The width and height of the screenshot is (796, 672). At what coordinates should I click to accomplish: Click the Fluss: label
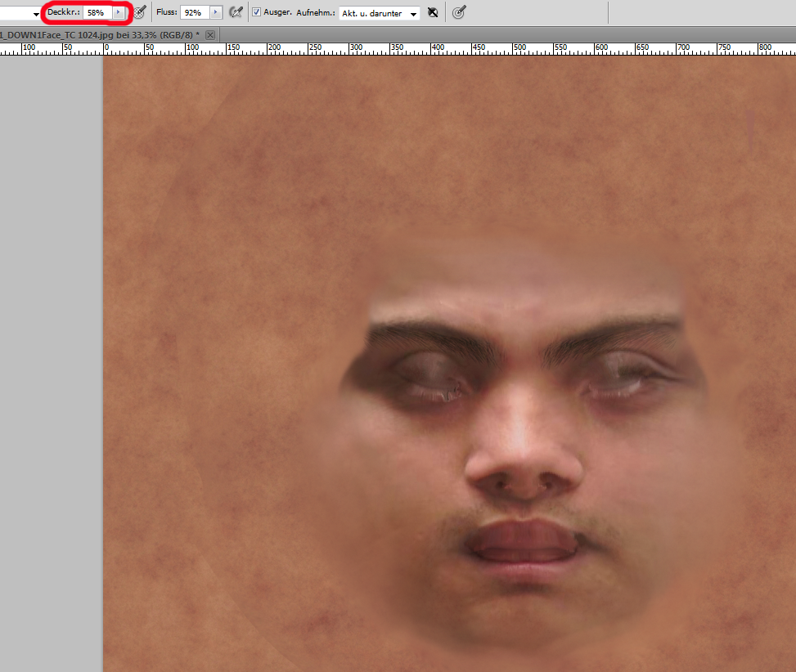[167, 12]
